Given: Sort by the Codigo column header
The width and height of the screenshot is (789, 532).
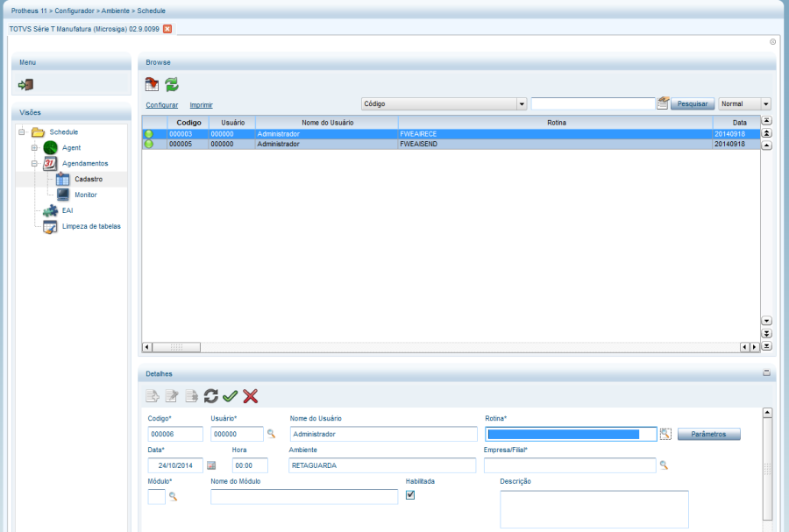Looking at the screenshot, I should pos(188,122).
